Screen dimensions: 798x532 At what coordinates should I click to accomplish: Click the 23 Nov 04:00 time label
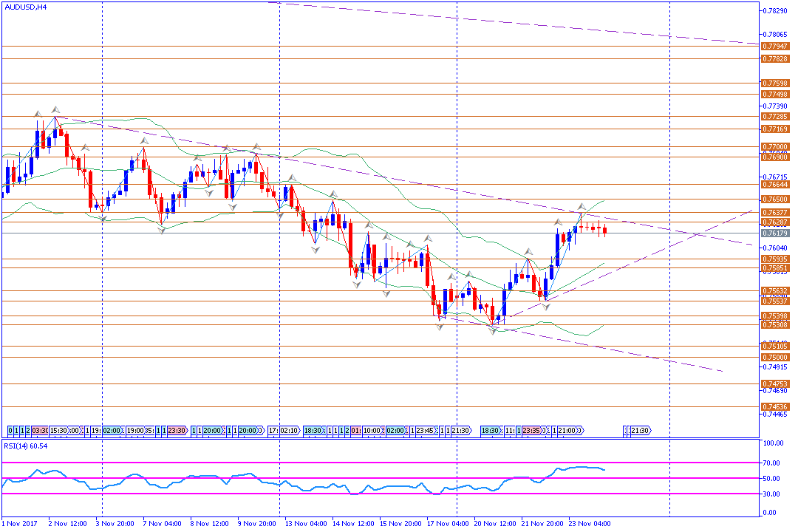[590, 524]
